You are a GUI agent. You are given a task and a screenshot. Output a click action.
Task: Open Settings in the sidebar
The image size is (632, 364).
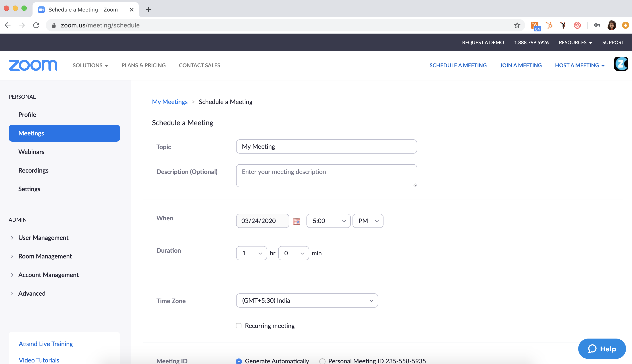pos(29,189)
